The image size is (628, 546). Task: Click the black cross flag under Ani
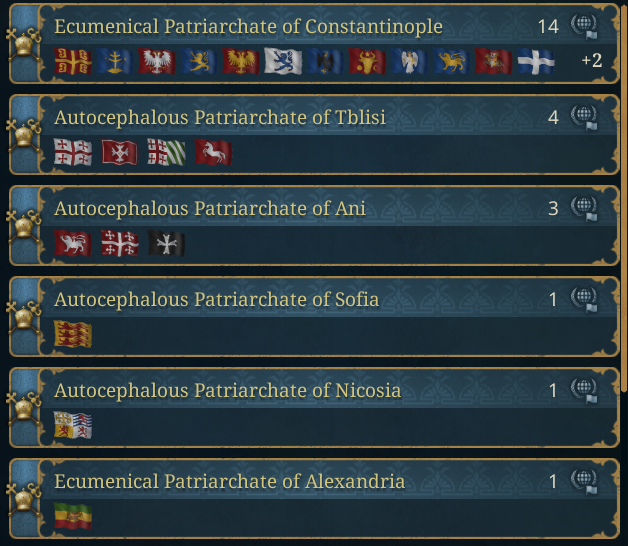167,243
